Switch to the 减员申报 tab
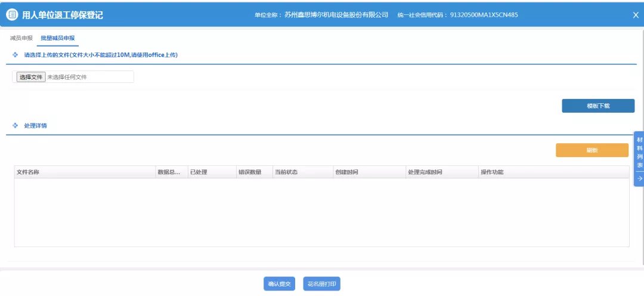The height and width of the screenshot is (296, 644). click(x=21, y=38)
